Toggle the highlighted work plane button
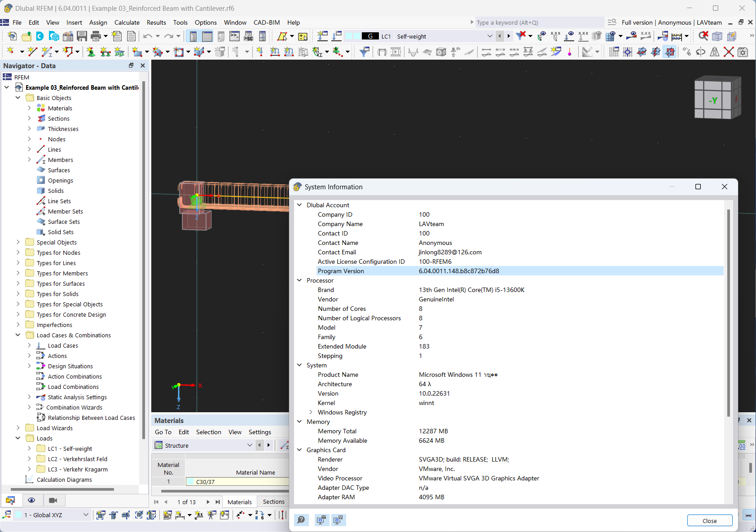 click(670, 52)
